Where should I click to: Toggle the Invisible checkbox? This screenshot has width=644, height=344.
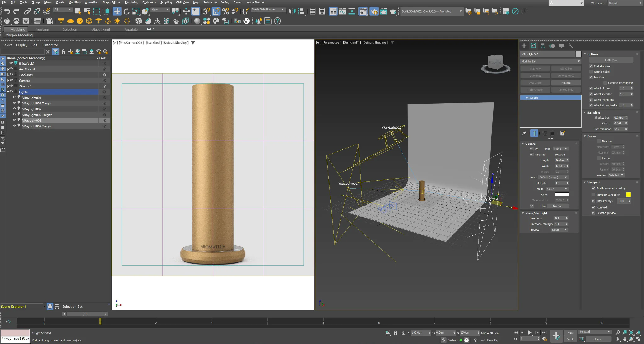(591, 77)
